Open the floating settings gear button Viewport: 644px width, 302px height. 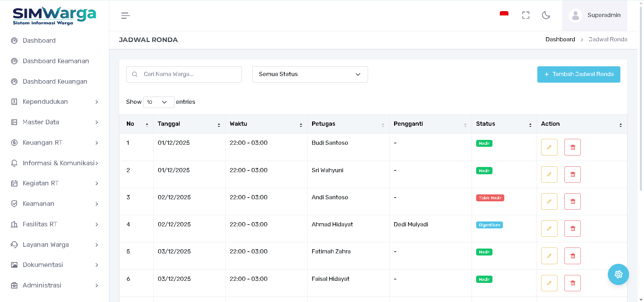618,275
